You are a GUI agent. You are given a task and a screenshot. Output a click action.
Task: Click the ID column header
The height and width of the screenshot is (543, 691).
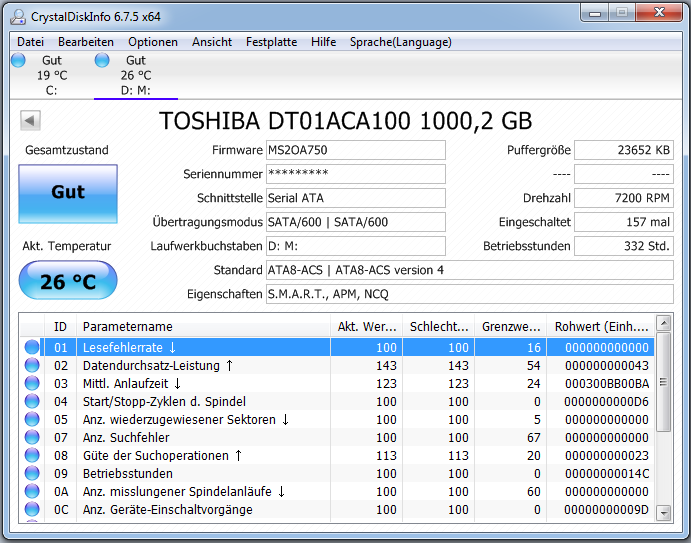pyautogui.click(x=60, y=327)
